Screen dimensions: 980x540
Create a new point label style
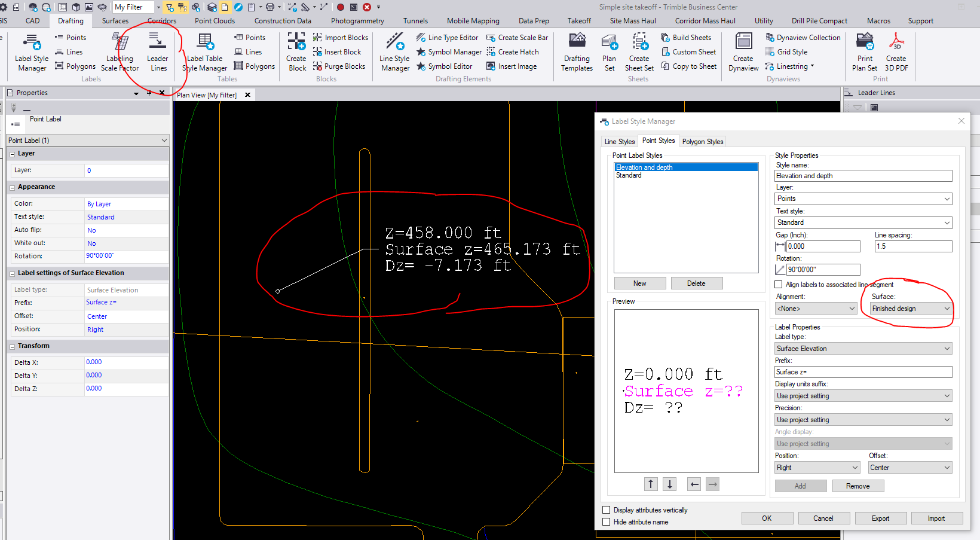pyautogui.click(x=639, y=283)
